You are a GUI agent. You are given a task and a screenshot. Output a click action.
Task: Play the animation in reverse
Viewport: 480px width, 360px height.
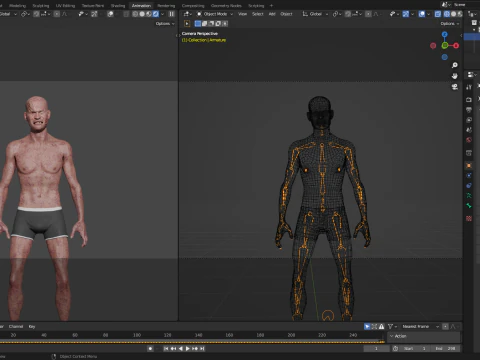pyautogui.click(x=180, y=349)
